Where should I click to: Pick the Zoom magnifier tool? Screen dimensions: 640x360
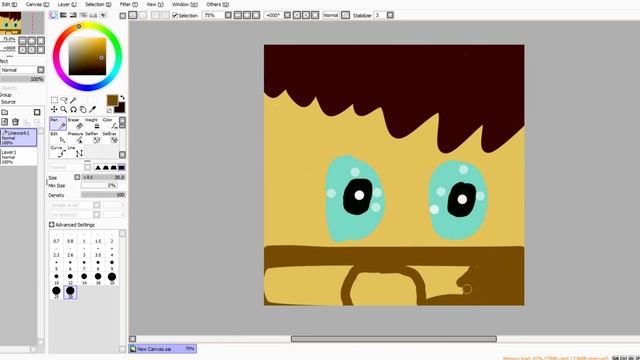coord(64,109)
